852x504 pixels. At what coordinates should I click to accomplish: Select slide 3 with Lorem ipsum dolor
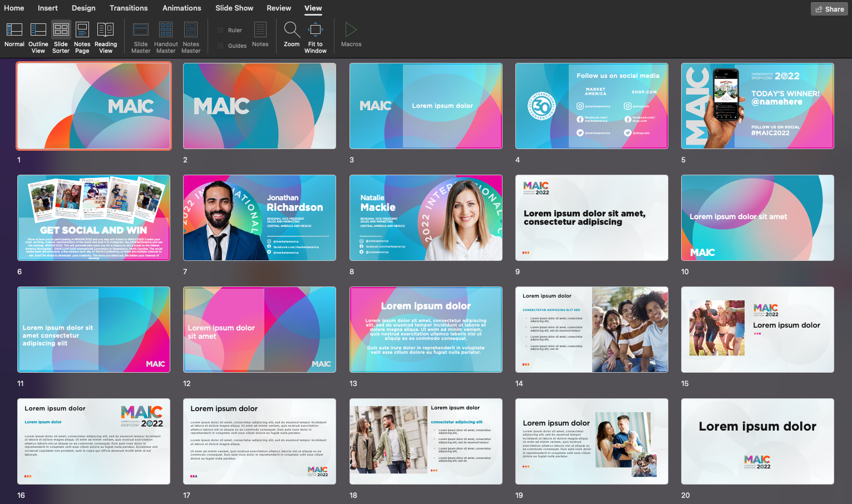426,106
